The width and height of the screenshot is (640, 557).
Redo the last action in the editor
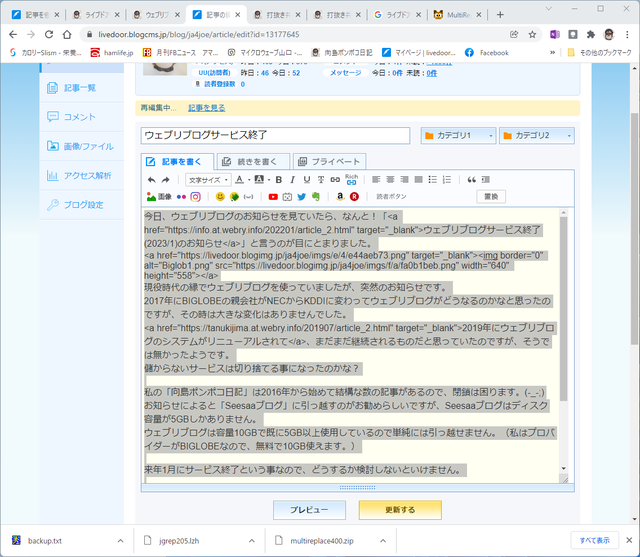tap(165, 180)
